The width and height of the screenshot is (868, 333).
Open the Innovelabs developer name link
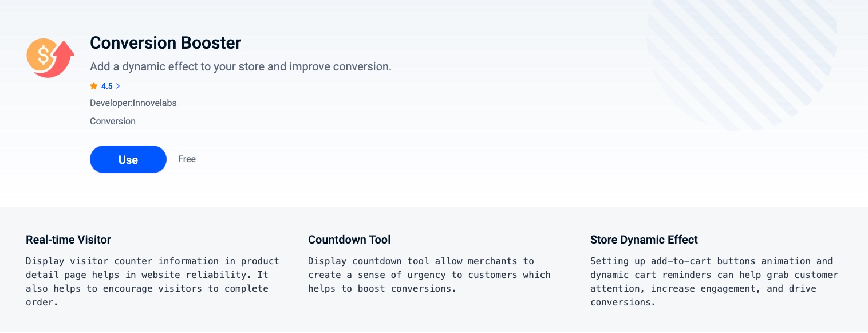tap(155, 103)
